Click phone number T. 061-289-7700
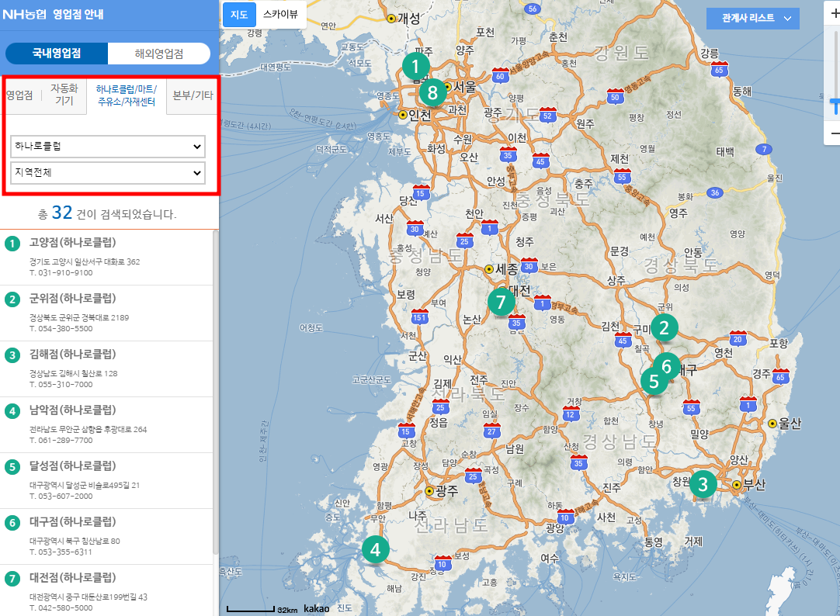Image resolution: width=840 pixels, height=616 pixels. (x=61, y=441)
